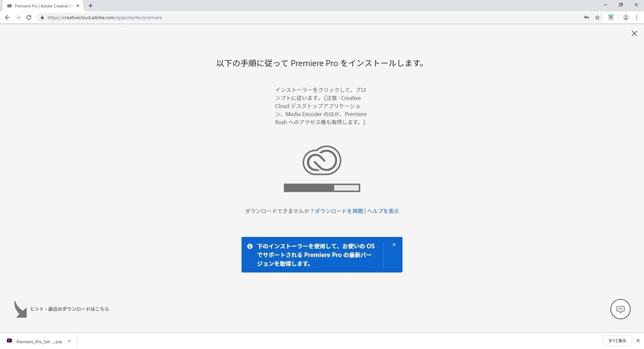
Task: Click the heading 以下の手順に従って Premiere Pro をインストールします
Action: 321,63
